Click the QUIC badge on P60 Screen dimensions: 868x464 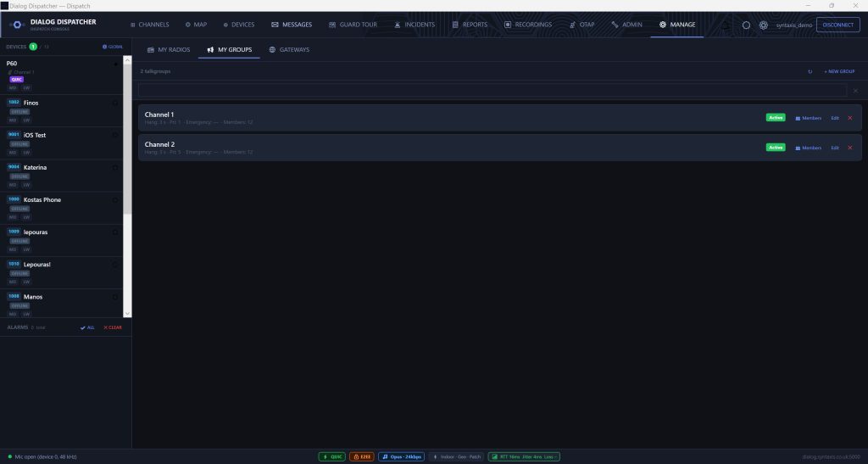(17, 80)
